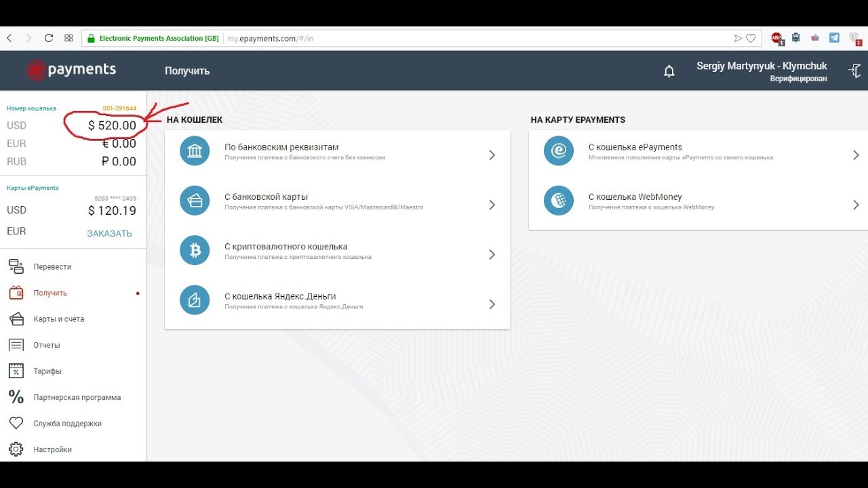
Task: Click the ePayments logo in header
Action: pos(71,70)
